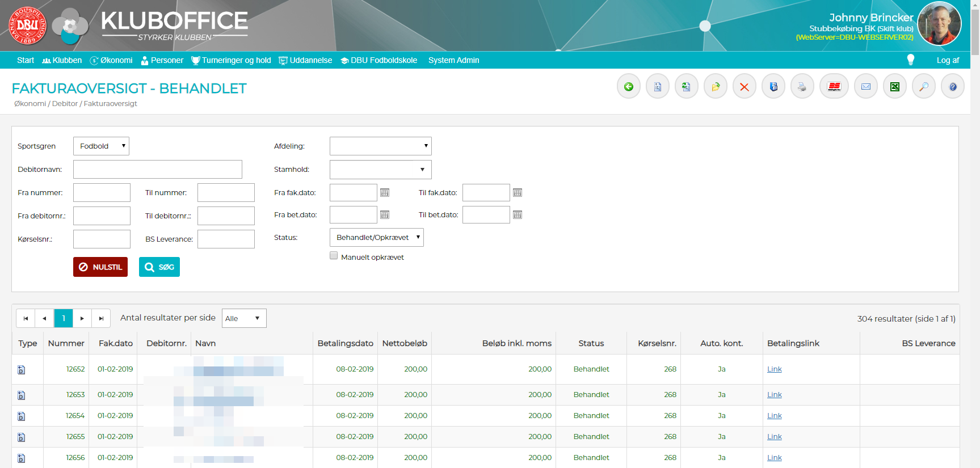Open help with question mark icon
Screen dimensions: 980x468
(952, 87)
